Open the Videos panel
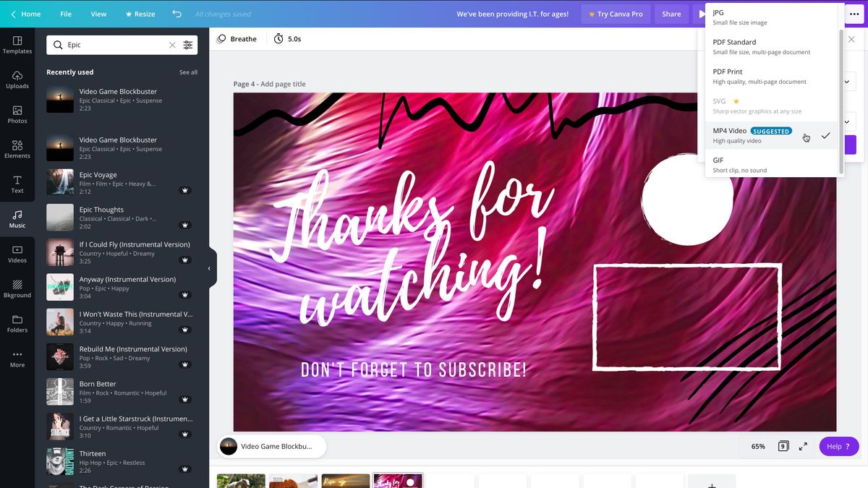This screenshot has height=488, width=868. coord(16,254)
